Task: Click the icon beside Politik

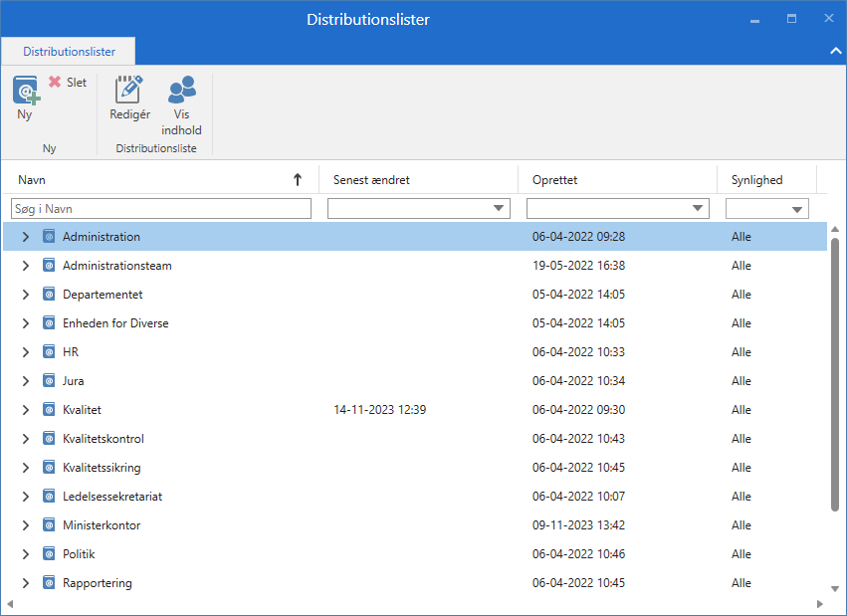Action: [49, 554]
